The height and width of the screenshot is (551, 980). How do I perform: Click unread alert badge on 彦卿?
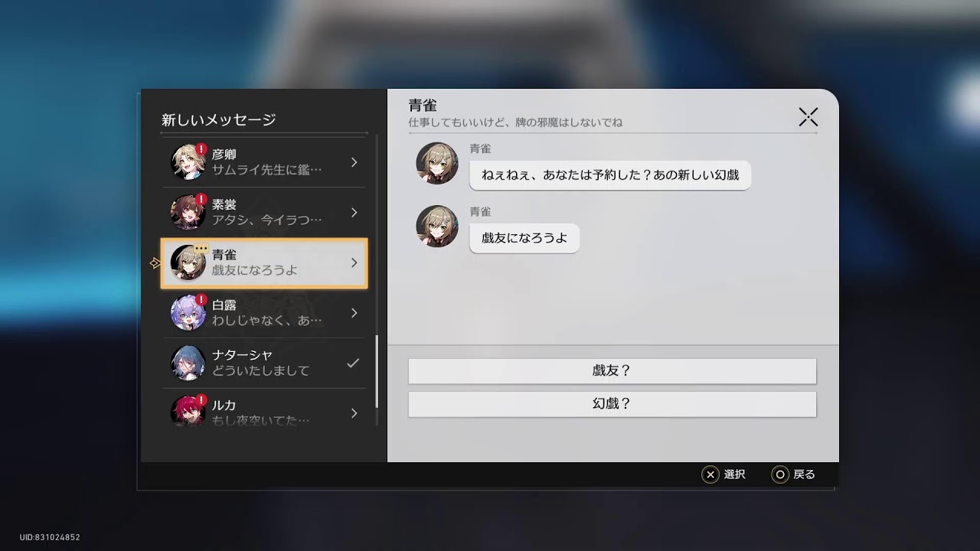201,149
